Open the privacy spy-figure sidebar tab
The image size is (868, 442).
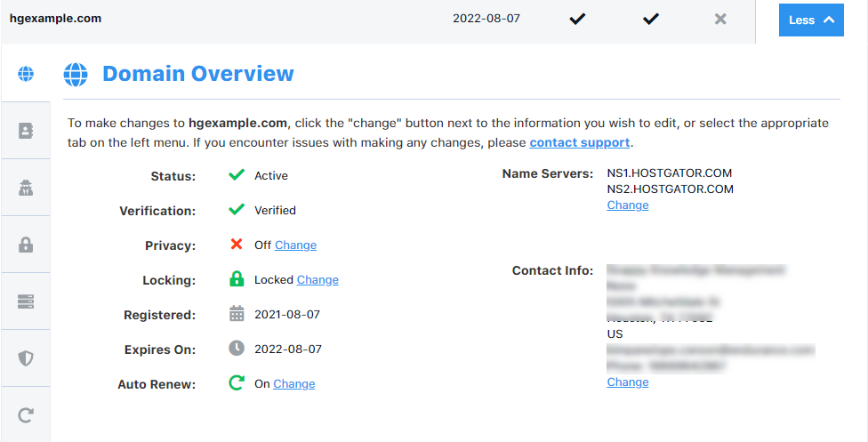(26, 188)
